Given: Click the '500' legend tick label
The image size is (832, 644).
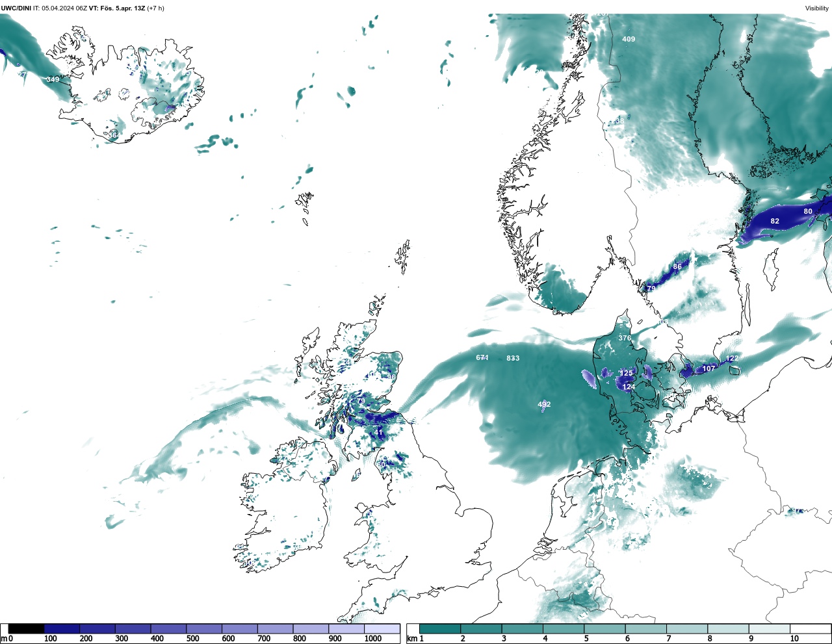Looking at the screenshot, I should coord(192,638).
